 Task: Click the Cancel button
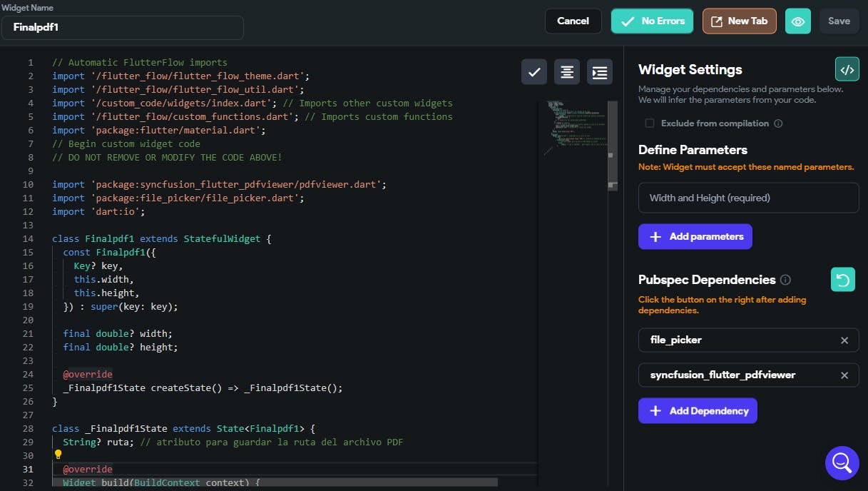point(573,21)
